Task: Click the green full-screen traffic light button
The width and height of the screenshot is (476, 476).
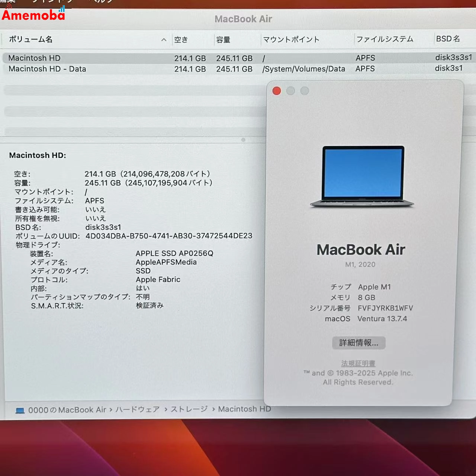Action: coord(305,91)
